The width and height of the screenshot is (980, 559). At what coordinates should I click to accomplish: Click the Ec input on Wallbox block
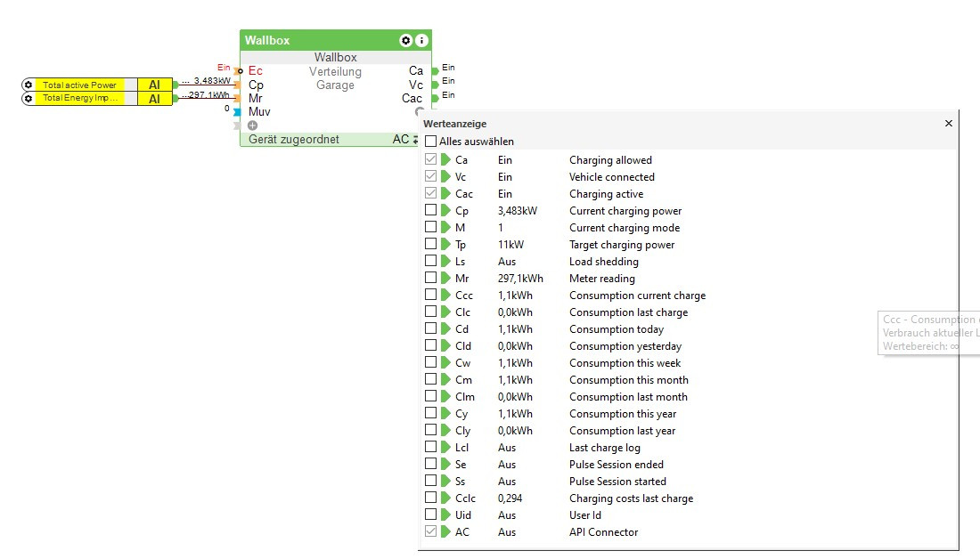click(x=255, y=70)
